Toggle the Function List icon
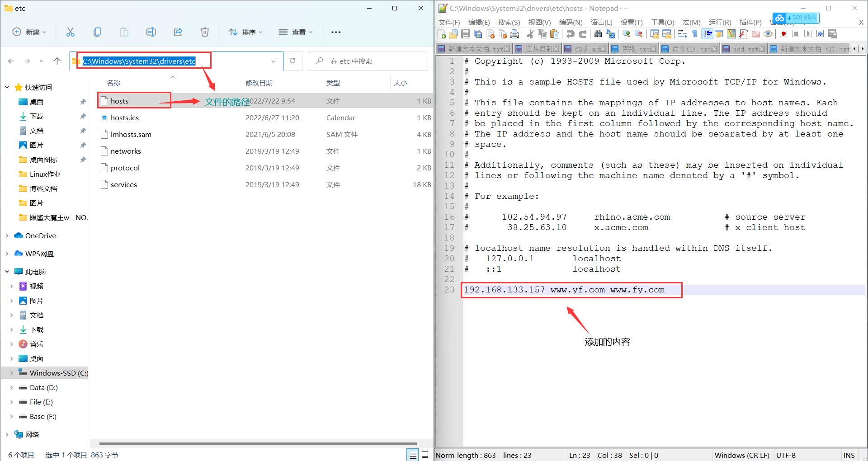The width and height of the screenshot is (868, 461). click(744, 34)
